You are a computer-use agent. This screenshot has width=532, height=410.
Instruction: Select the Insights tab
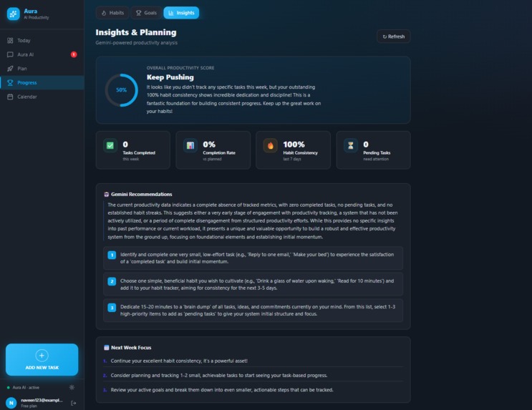181,13
